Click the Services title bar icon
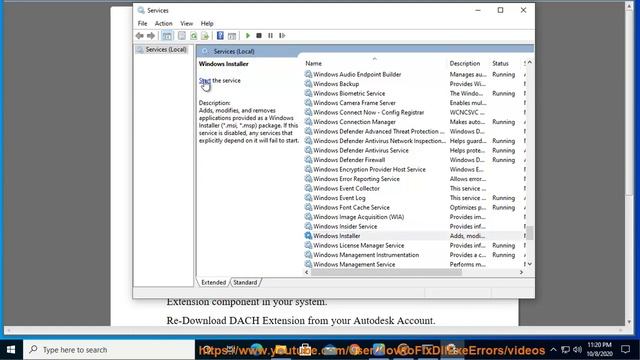Viewport: 640px width, 360px height. 141,10
